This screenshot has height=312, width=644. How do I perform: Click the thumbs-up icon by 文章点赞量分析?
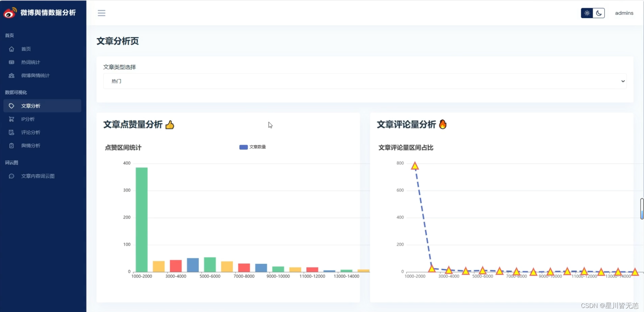[x=170, y=125]
